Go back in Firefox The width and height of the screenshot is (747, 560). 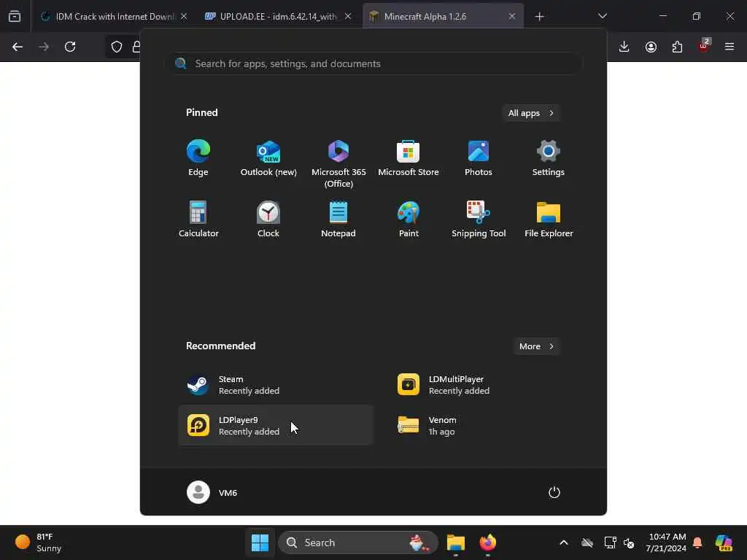click(x=18, y=47)
